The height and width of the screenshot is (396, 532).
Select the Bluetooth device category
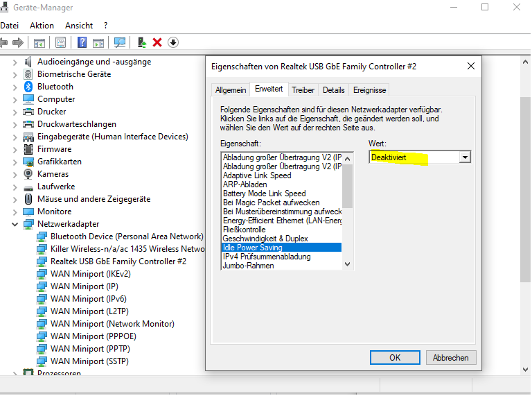(55, 87)
